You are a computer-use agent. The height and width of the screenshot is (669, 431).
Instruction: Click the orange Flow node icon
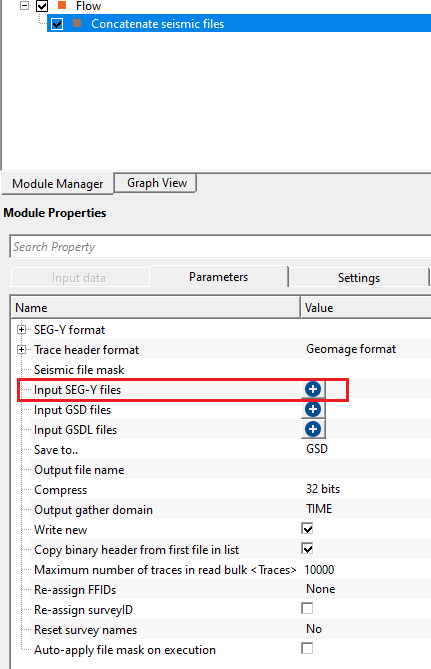pos(62,6)
